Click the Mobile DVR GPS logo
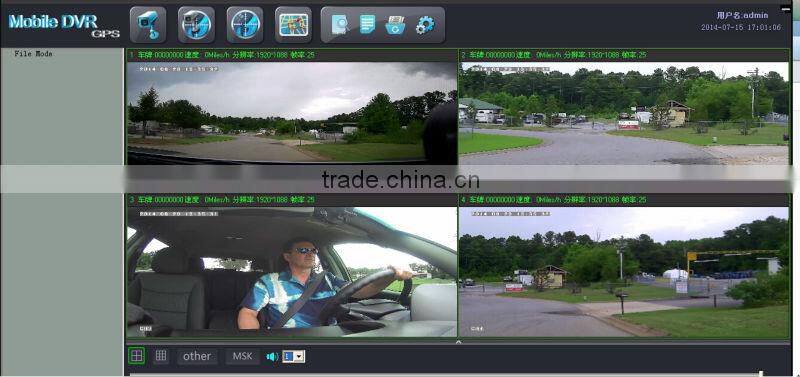This screenshot has width=800, height=377. (x=64, y=26)
